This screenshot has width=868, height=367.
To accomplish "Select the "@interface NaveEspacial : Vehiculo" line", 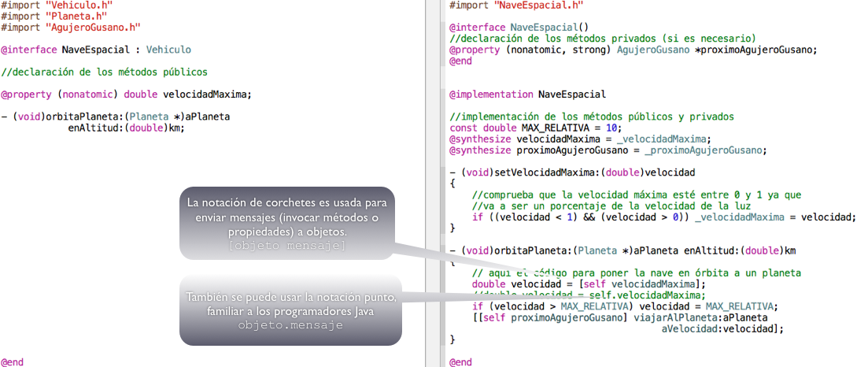I will click(96, 50).
